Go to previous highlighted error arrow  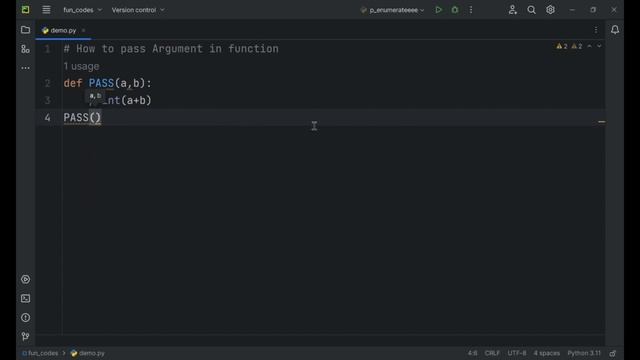point(589,47)
